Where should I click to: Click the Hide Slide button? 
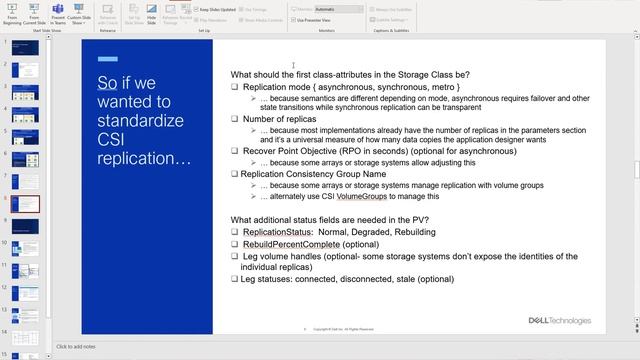pyautogui.click(x=151, y=14)
